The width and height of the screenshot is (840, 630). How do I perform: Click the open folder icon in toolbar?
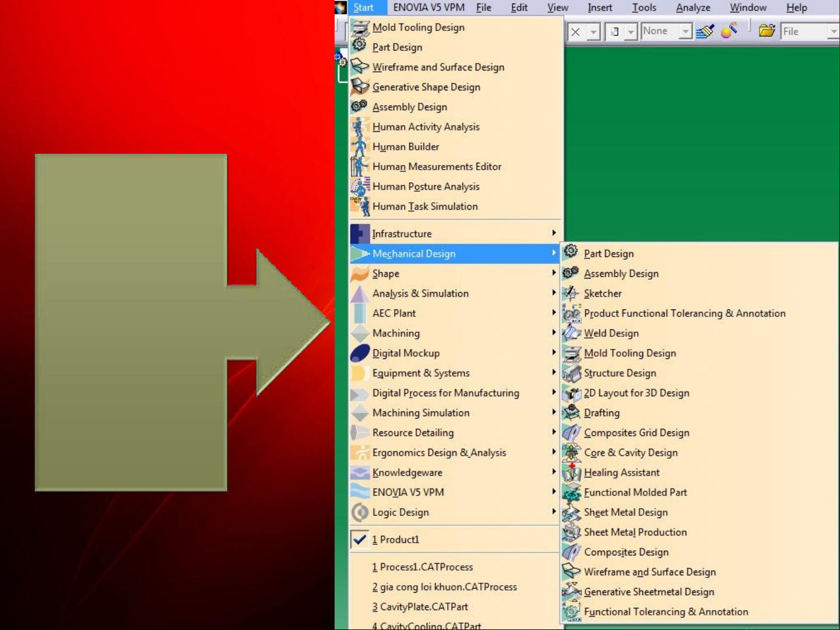pos(767,31)
